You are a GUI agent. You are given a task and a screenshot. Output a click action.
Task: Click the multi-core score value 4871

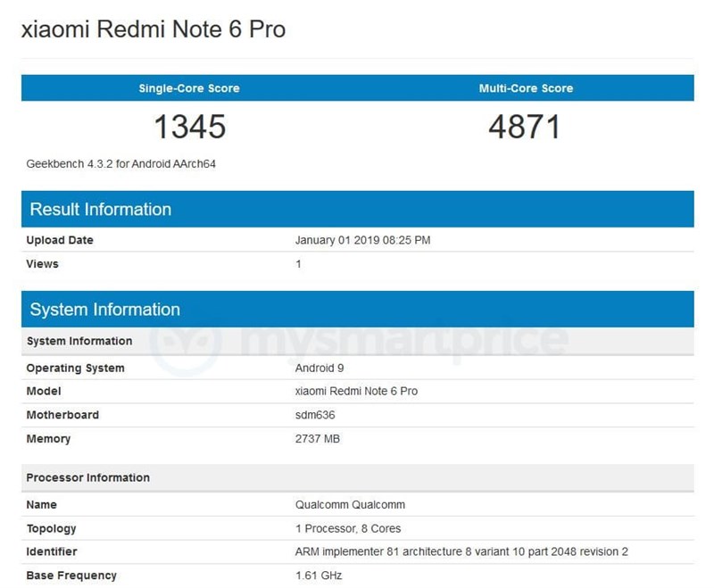point(524,126)
